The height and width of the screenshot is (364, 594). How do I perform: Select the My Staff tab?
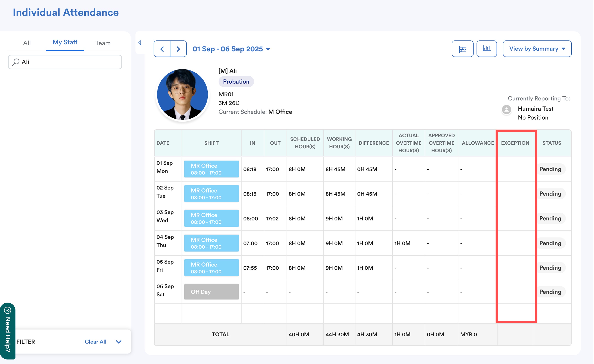tap(65, 42)
